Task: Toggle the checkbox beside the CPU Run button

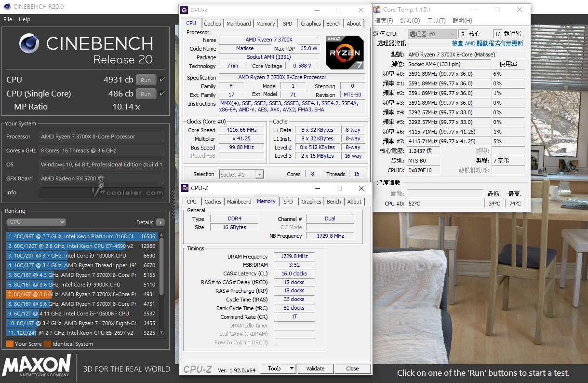Action: point(162,80)
